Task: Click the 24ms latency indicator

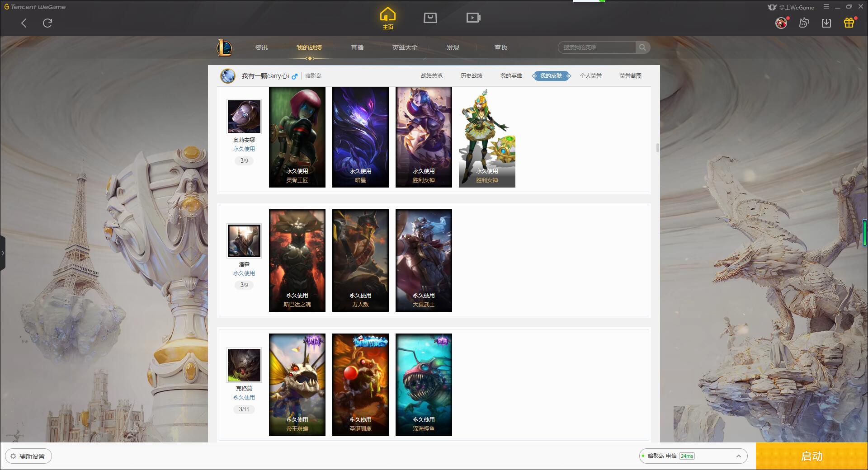Action: pos(687,456)
